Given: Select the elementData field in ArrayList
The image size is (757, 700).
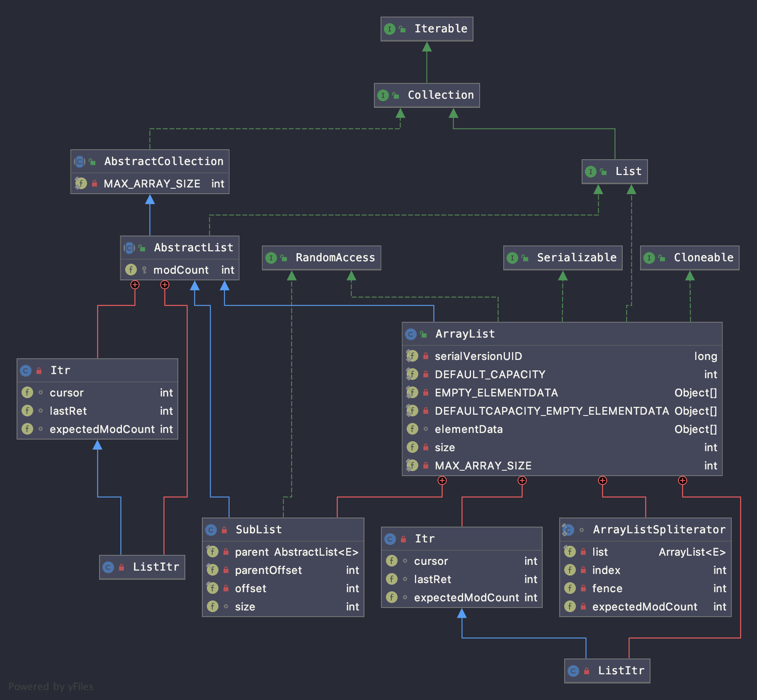Looking at the screenshot, I should (x=468, y=429).
